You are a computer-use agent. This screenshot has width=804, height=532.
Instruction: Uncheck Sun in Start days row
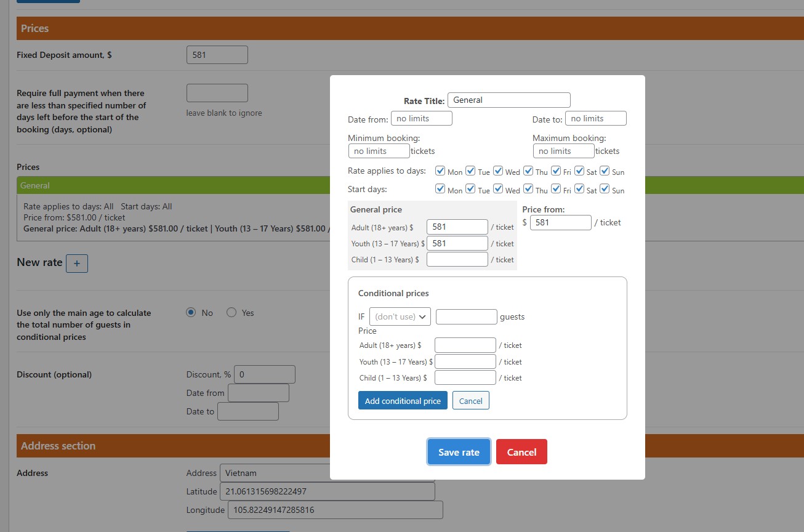click(605, 189)
